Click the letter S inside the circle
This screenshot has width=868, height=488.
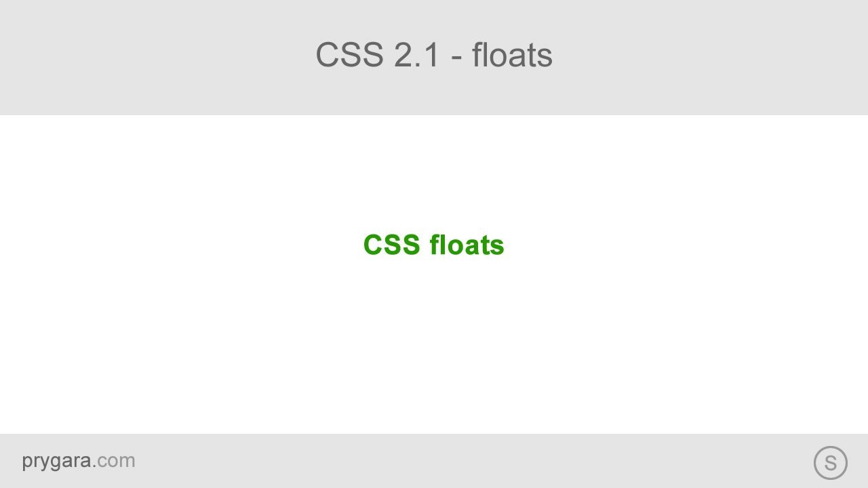(x=831, y=464)
